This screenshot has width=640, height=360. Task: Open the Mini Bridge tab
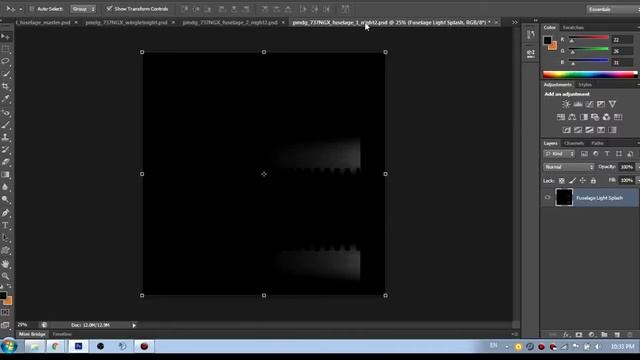[32, 334]
